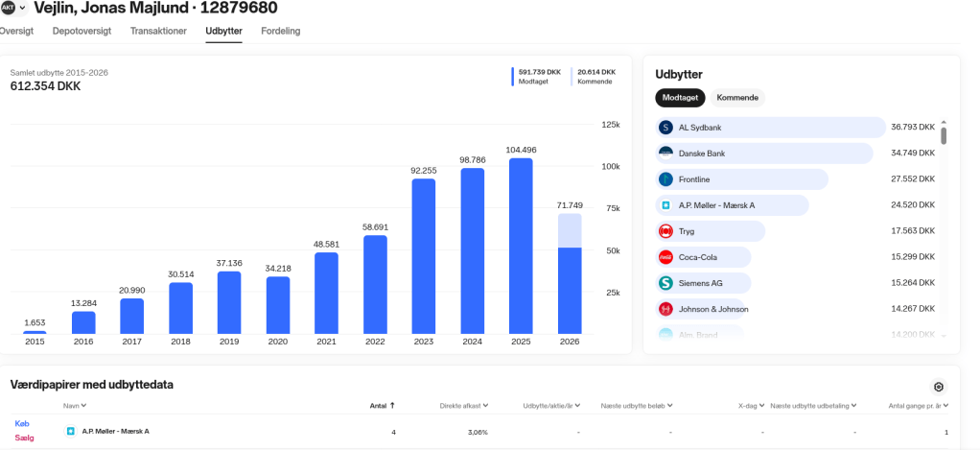Click the Danske Bank logo icon
Image resolution: width=980 pixels, height=450 pixels.
click(665, 154)
